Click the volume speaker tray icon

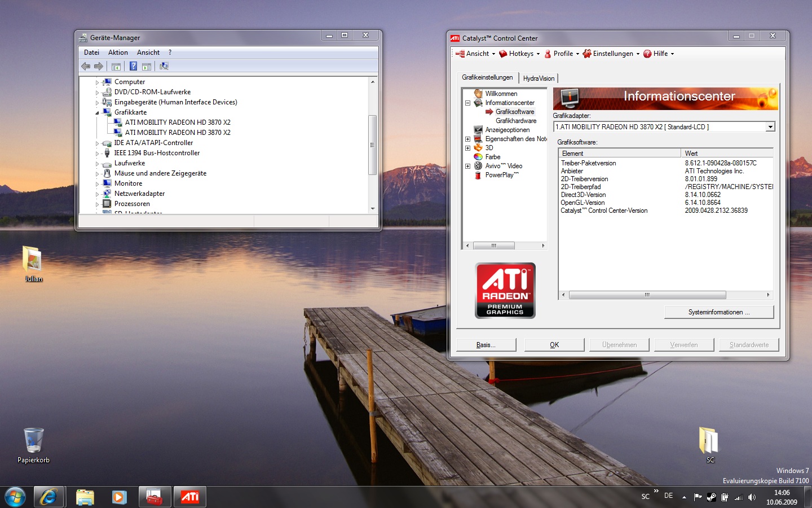752,497
